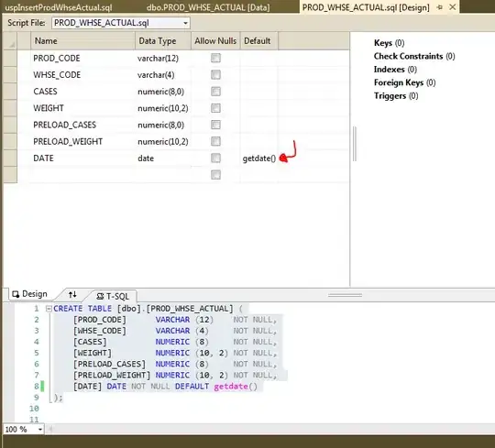The width and height of the screenshot is (495, 448).
Task: Close the PROD_WHSE_ACTUAL.sql [Design] tab
Action: coord(453,7)
